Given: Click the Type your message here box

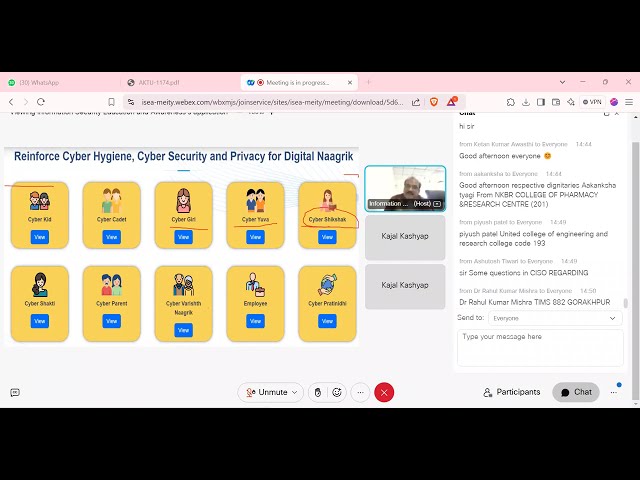Looking at the screenshot, I should (x=540, y=347).
